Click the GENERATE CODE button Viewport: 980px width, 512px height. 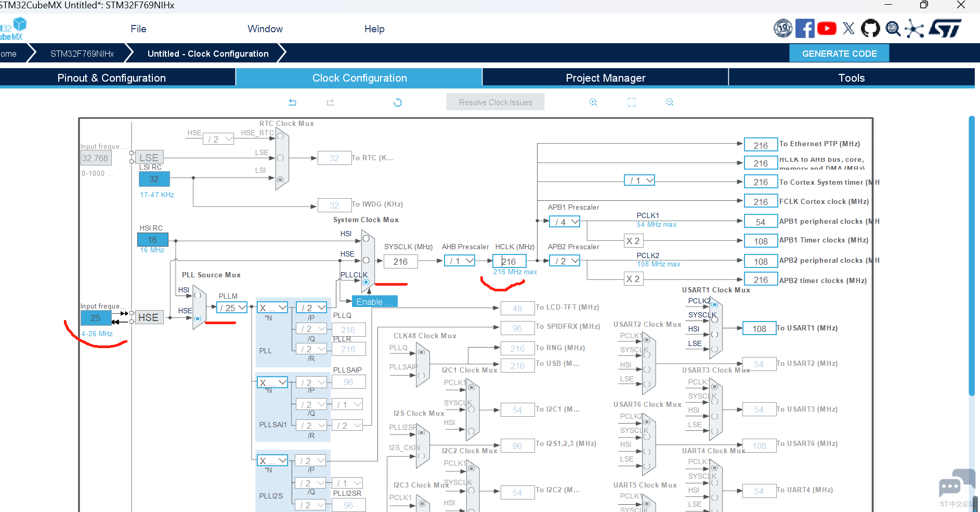tap(839, 54)
